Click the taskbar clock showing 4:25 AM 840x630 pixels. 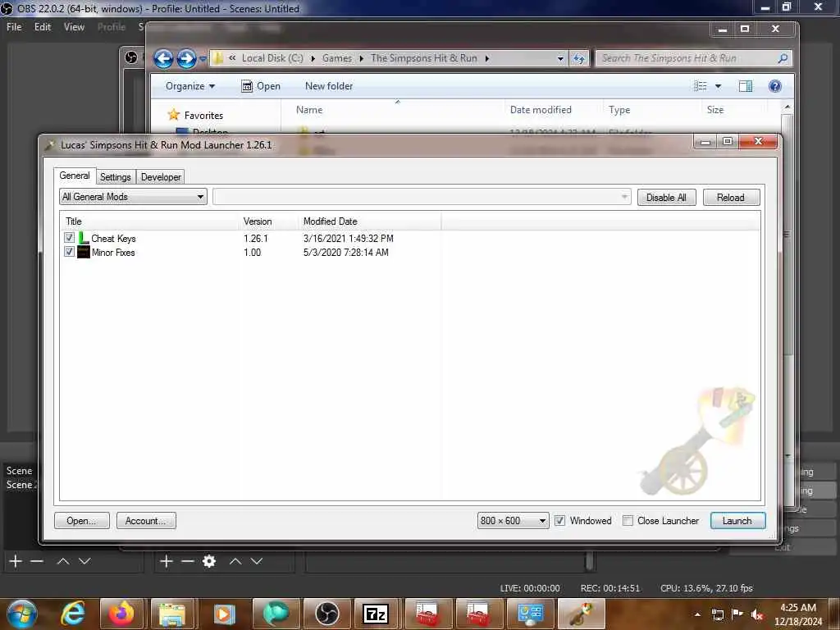pos(797,614)
